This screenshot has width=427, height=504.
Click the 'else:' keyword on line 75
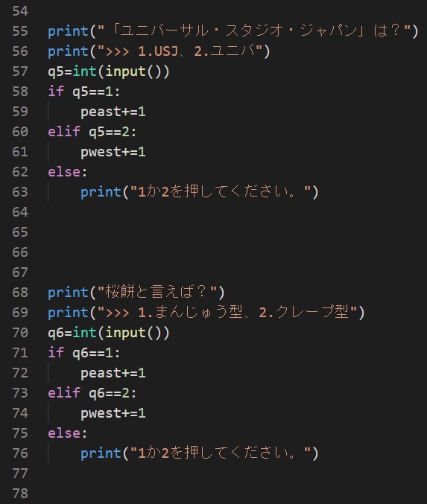[x=68, y=433]
